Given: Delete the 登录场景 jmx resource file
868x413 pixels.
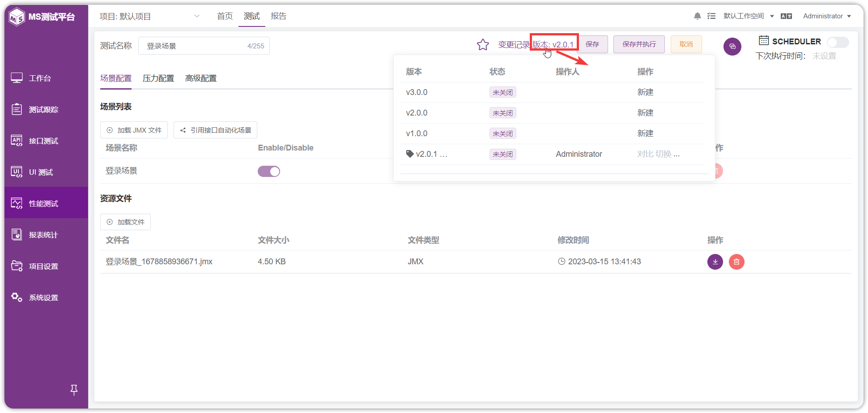Looking at the screenshot, I should point(736,262).
